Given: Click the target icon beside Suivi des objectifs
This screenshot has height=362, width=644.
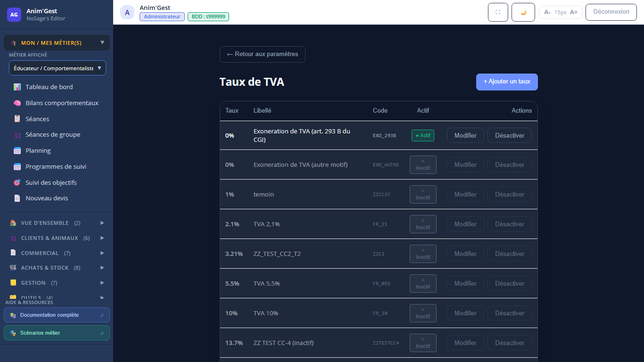Looking at the screenshot, I should coord(17,182).
